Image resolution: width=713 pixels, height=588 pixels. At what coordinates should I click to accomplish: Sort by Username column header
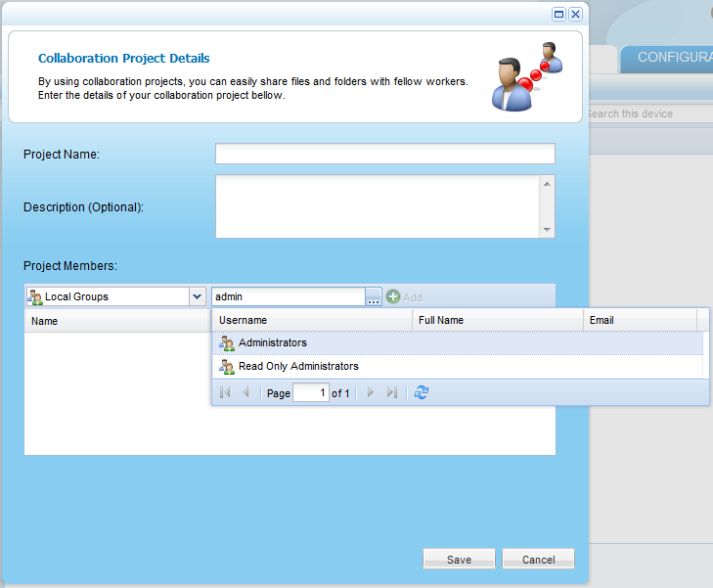(x=312, y=320)
